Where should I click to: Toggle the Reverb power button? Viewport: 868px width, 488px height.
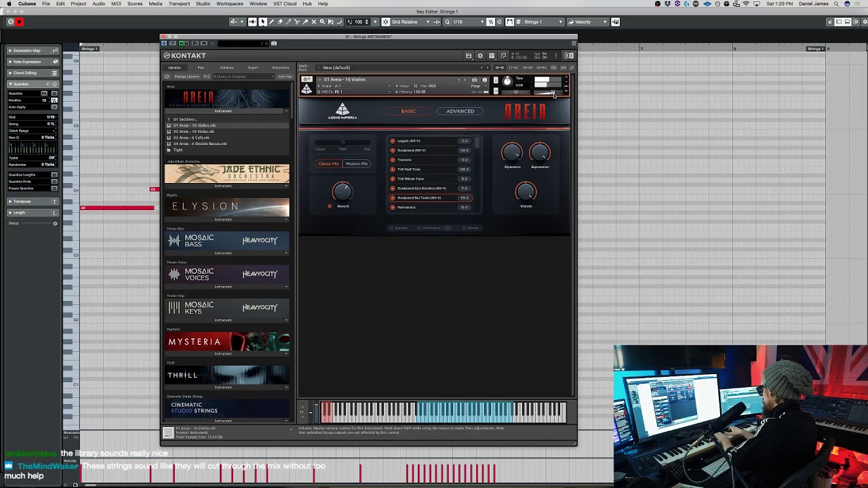[330, 206]
